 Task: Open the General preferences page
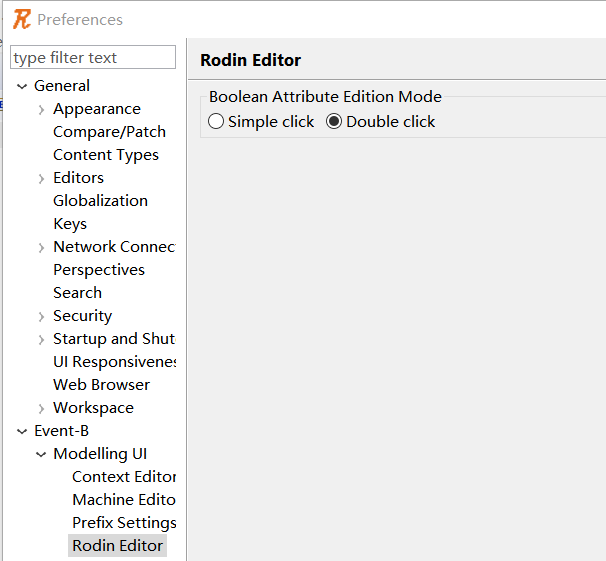62,85
